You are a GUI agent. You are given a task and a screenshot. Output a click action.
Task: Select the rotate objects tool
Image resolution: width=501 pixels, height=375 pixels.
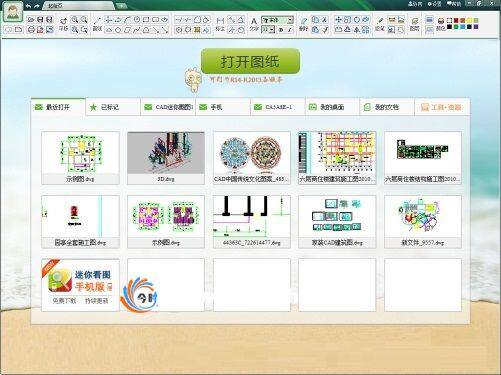356,20
